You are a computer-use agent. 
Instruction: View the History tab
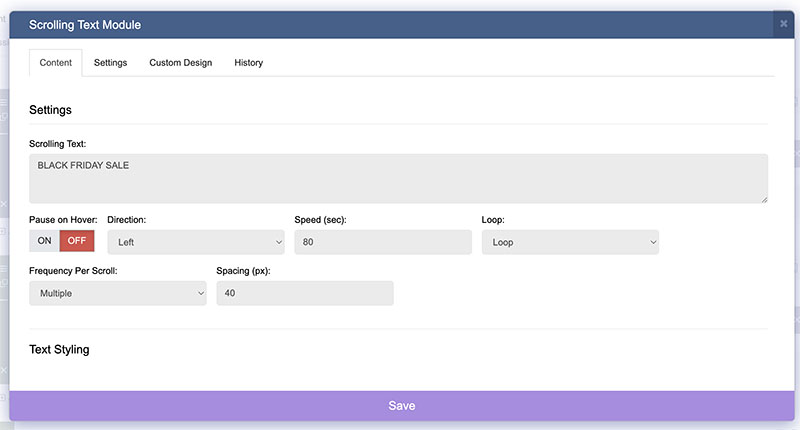[x=248, y=63]
